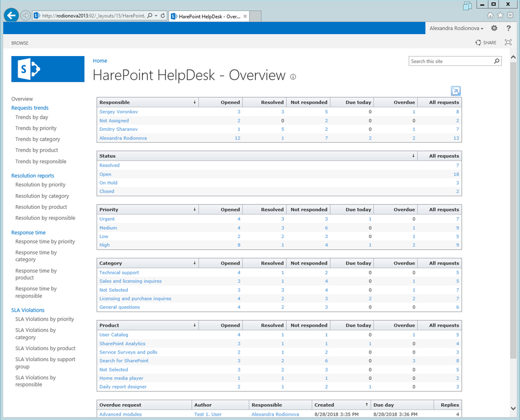
Task: Open Search for SharePoint product link
Action: pos(124,361)
